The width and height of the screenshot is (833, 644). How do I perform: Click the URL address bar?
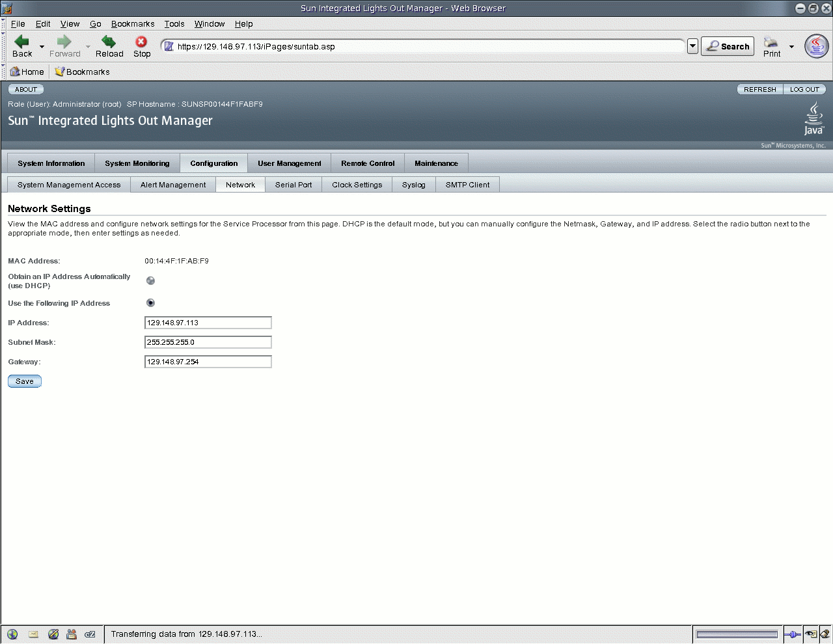[423, 46]
